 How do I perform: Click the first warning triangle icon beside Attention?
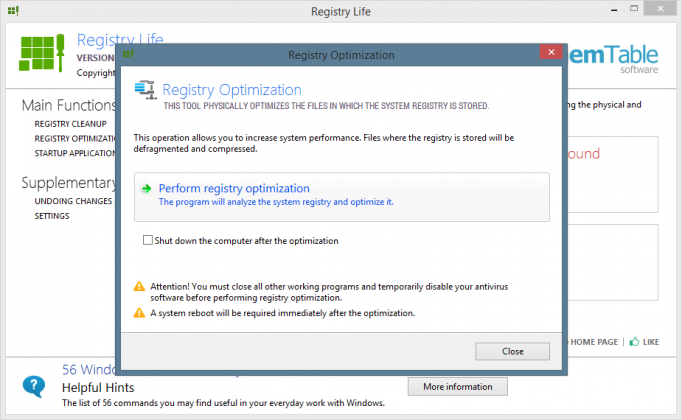tap(139, 286)
